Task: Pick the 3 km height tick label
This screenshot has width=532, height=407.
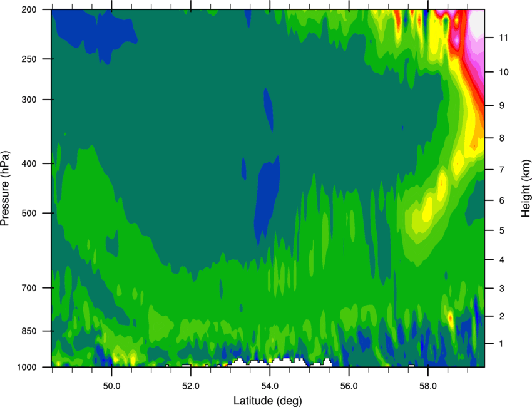Action: tap(502, 289)
